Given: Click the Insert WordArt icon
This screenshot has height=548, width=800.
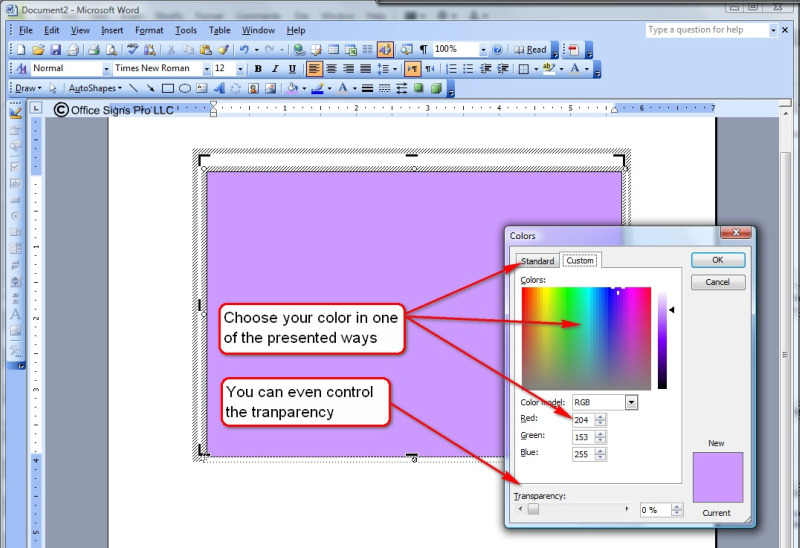Looking at the screenshot, I should pos(217,88).
